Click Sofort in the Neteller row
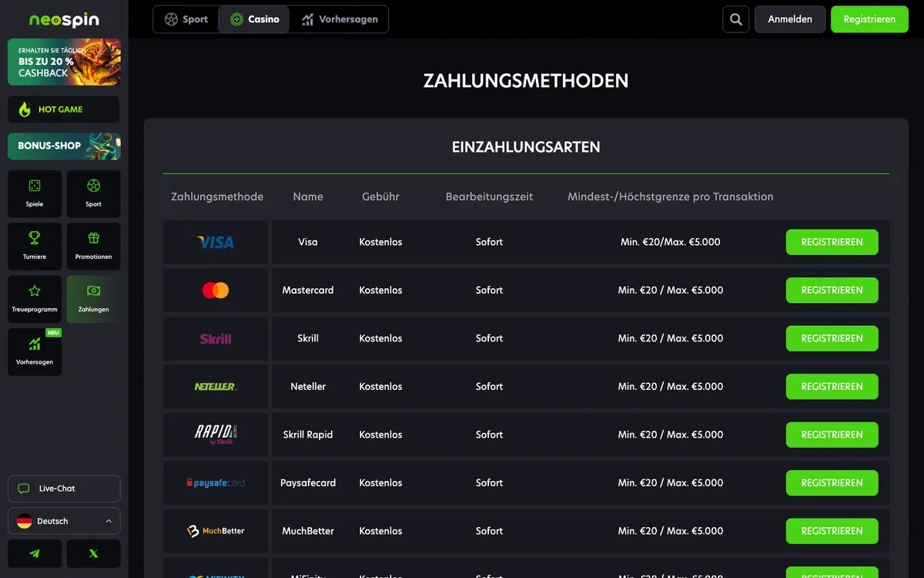This screenshot has height=578, width=924. tap(489, 387)
